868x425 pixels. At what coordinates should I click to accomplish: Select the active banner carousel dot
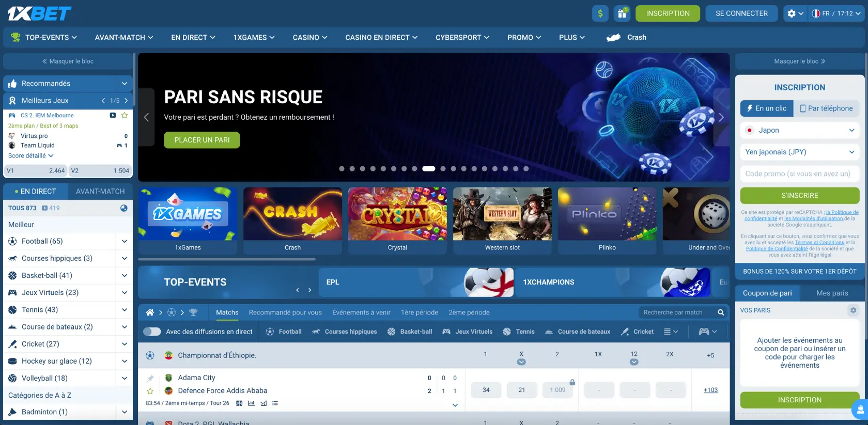[x=428, y=168]
